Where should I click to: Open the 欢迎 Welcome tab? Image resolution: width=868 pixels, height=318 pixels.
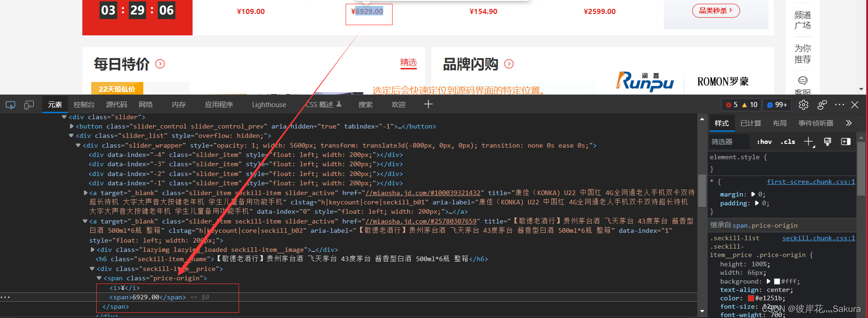[398, 105]
